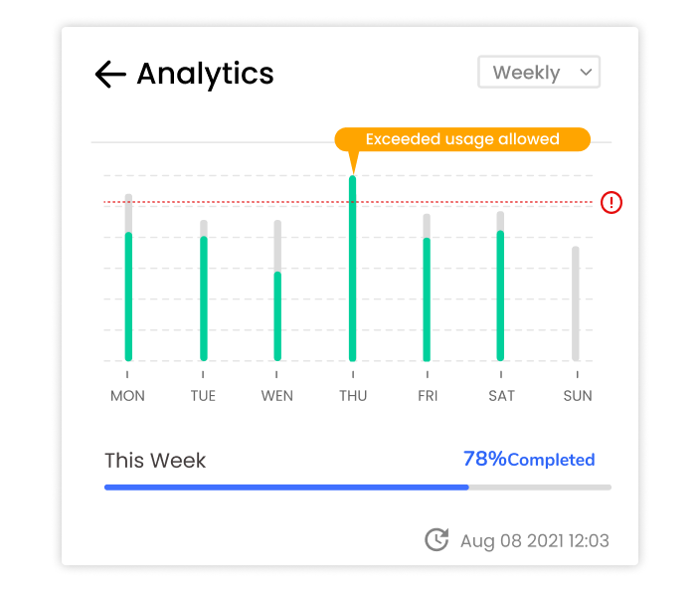Click the 78% Completed link text
This screenshot has height=593, width=700.
coord(529,460)
